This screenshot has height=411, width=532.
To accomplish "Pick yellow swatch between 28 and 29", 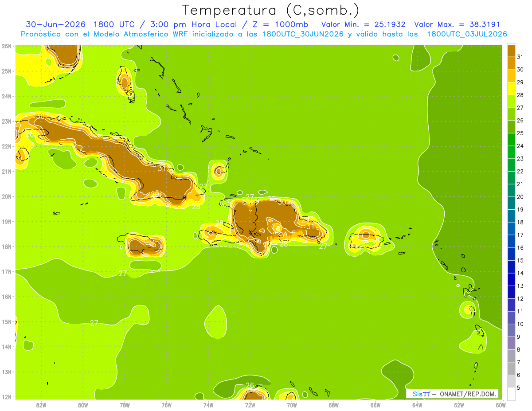I will [x=511, y=89].
